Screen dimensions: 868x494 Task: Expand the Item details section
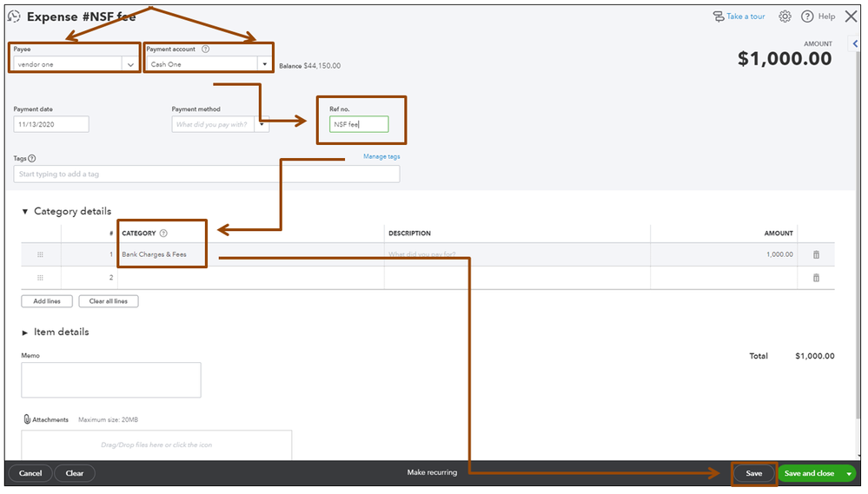coord(25,333)
